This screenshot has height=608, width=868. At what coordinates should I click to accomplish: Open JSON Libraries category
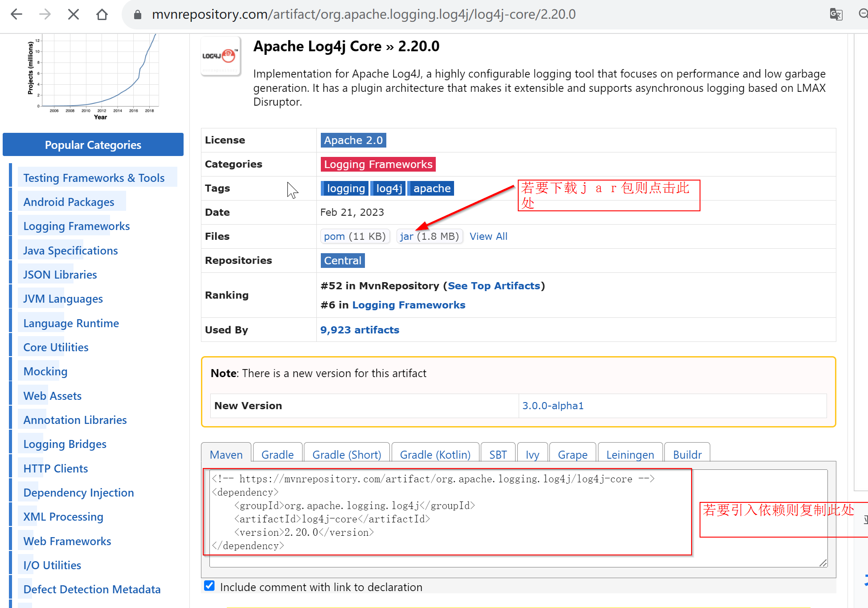coord(60,275)
